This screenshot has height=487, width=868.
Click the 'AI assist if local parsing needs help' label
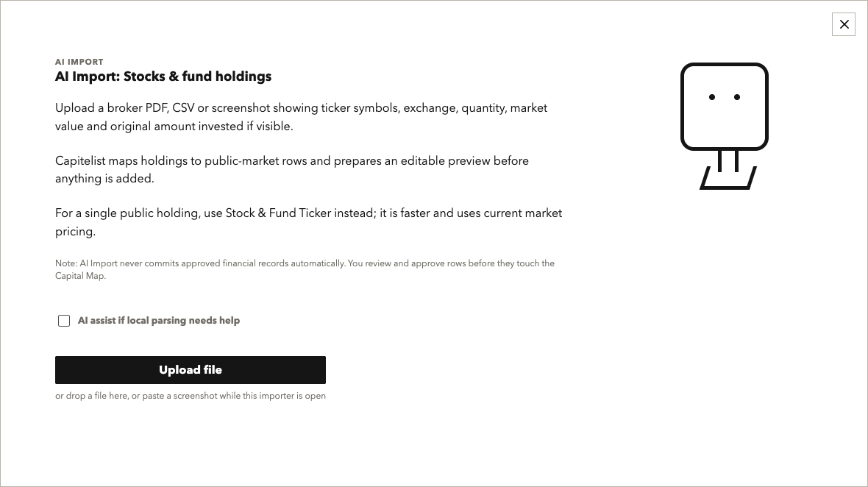[x=159, y=321]
